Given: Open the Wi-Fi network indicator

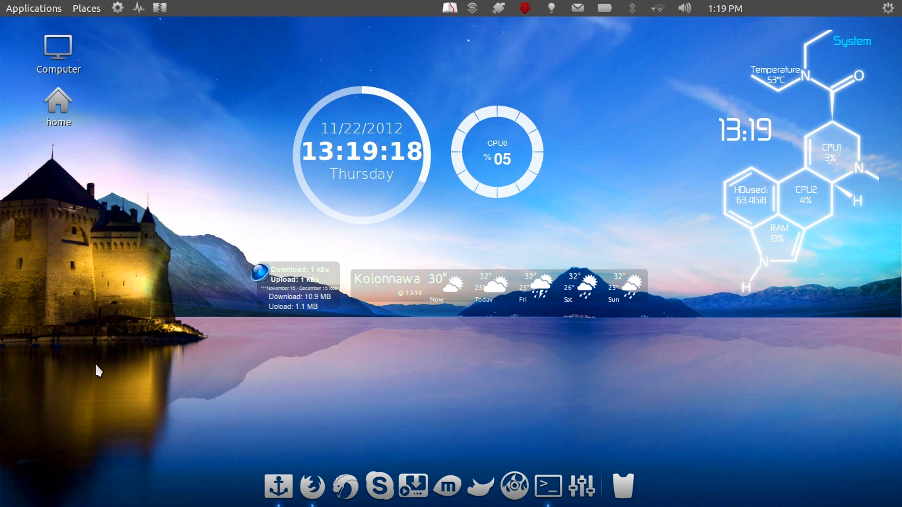Looking at the screenshot, I should click(658, 8).
